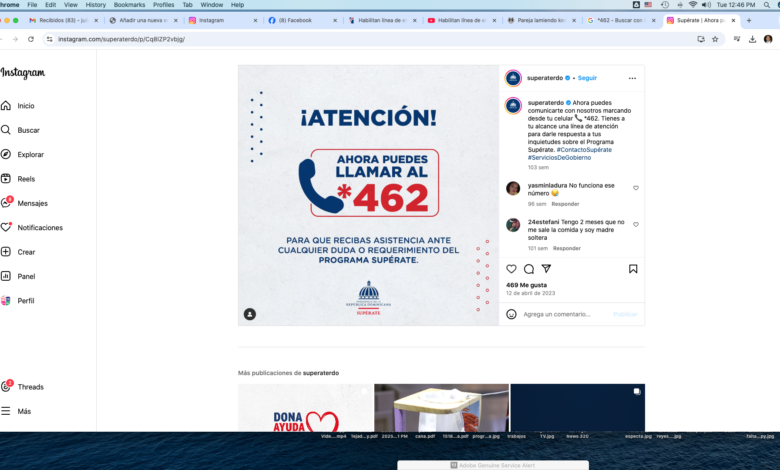Open the #ServiciosDeGobierno hashtag
Screen dimensions: 780x470
pyautogui.click(x=559, y=158)
